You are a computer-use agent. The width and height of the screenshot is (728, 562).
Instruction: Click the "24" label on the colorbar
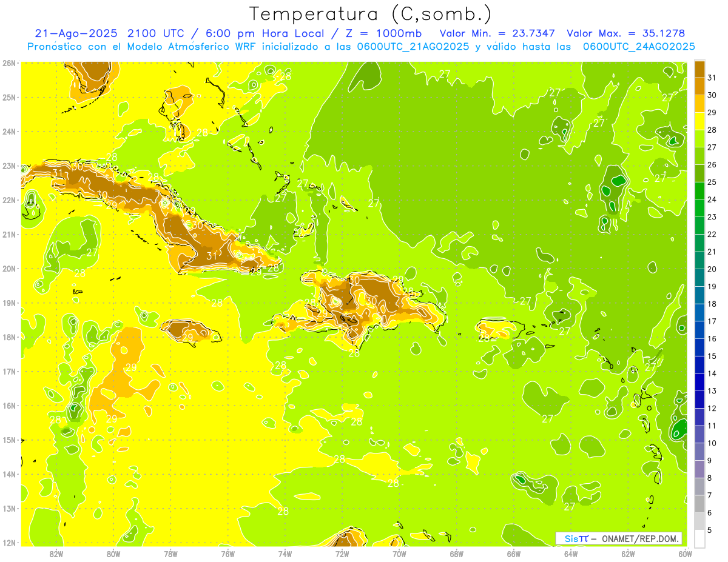[x=712, y=199]
